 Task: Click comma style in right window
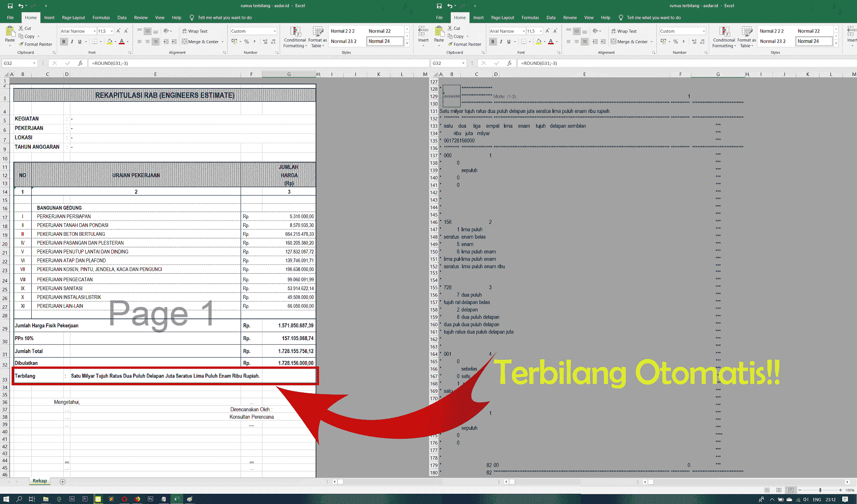coord(683,42)
